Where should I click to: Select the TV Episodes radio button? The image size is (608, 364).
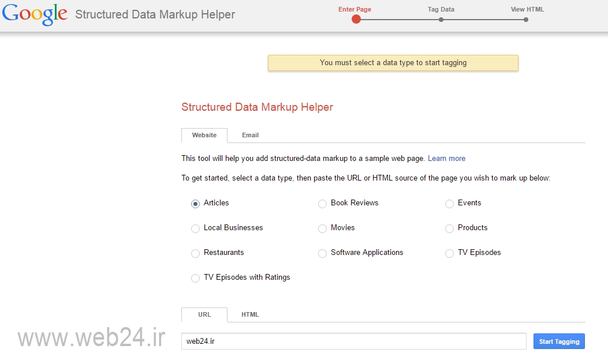pos(449,253)
